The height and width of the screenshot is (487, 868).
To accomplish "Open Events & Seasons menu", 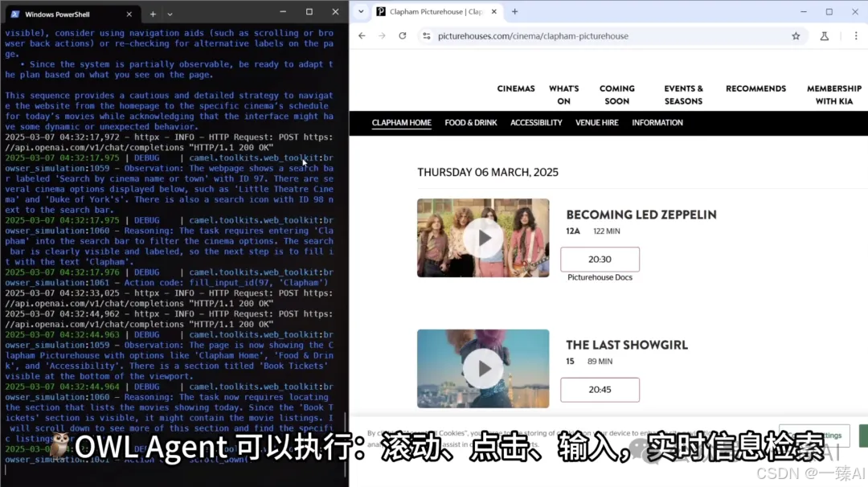I will pyautogui.click(x=684, y=95).
